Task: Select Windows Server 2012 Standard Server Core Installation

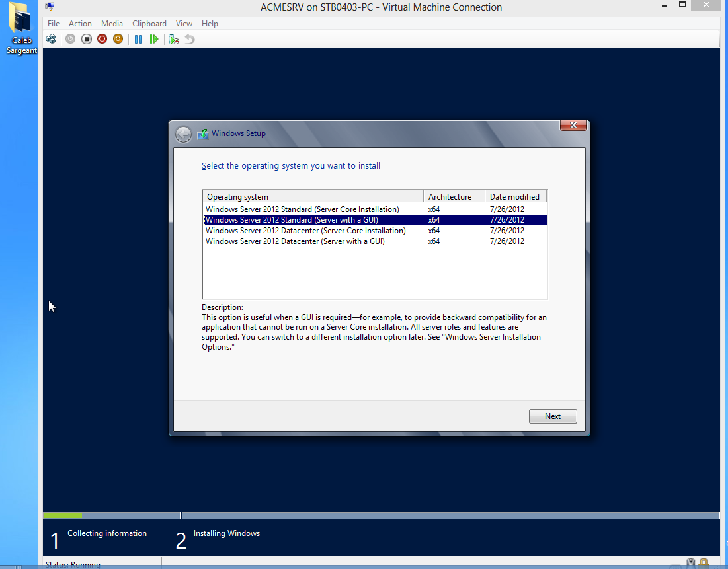Action: click(x=375, y=209)
